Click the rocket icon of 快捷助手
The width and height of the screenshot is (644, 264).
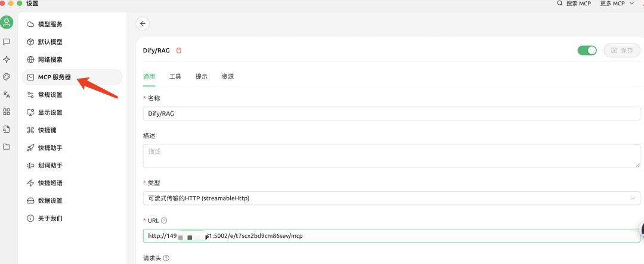[x=30, y=148]
